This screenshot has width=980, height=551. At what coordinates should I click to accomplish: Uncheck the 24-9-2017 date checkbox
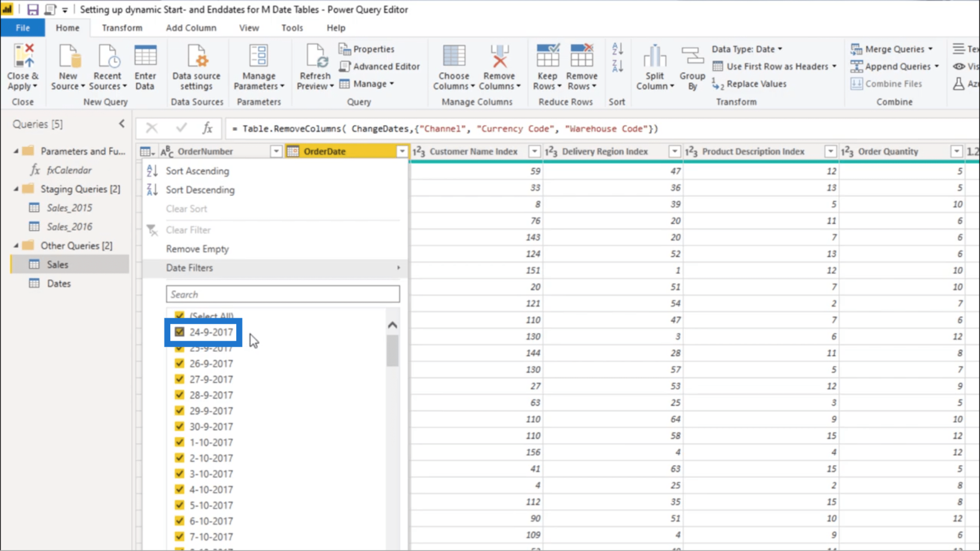tap(179, 332)
